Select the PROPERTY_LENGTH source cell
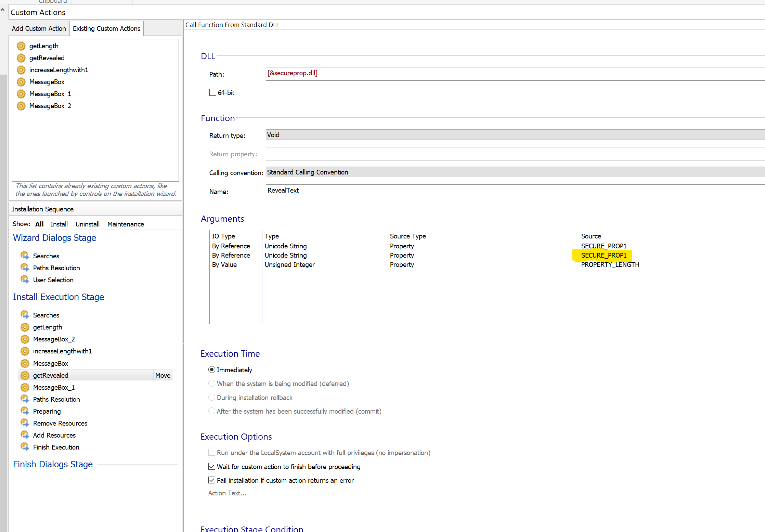The width and height of the screenshot is (765, 532). [610, 264]
